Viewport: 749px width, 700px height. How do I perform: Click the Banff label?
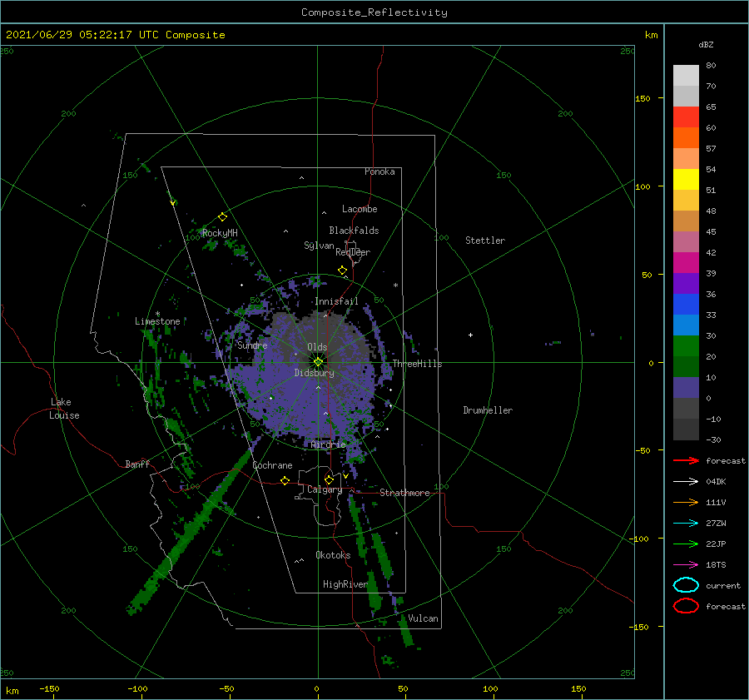pyautogui.click(x=137, y=464)
